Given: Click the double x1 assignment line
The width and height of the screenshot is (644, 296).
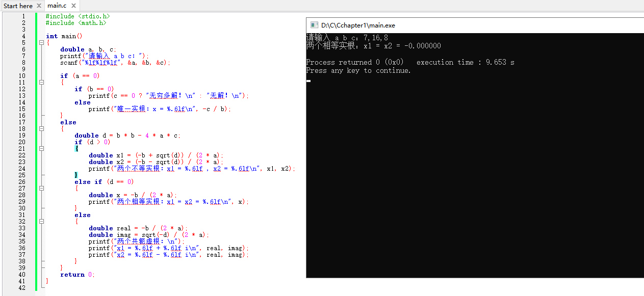Looking at the screenshot, I should [x=156, y=155].
